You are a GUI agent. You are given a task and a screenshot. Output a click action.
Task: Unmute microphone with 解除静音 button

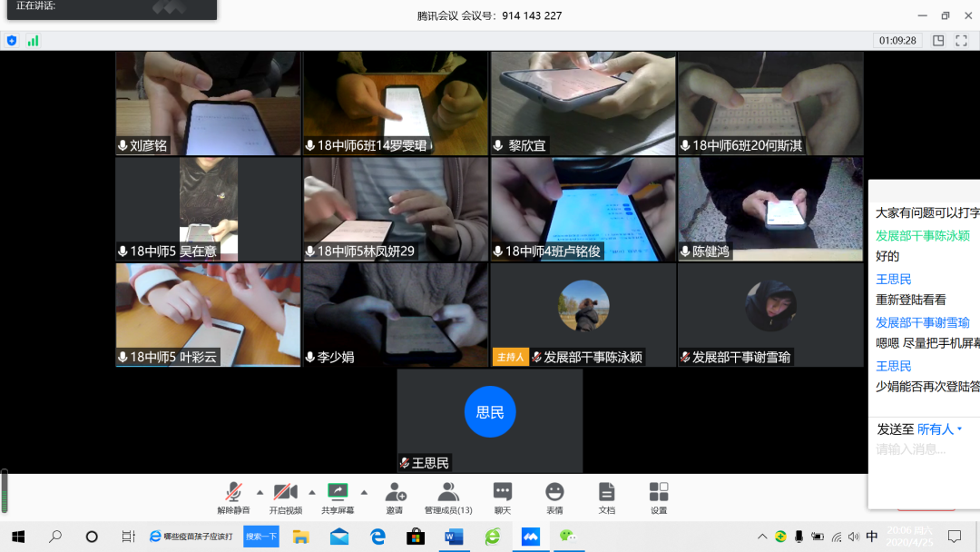233,497
